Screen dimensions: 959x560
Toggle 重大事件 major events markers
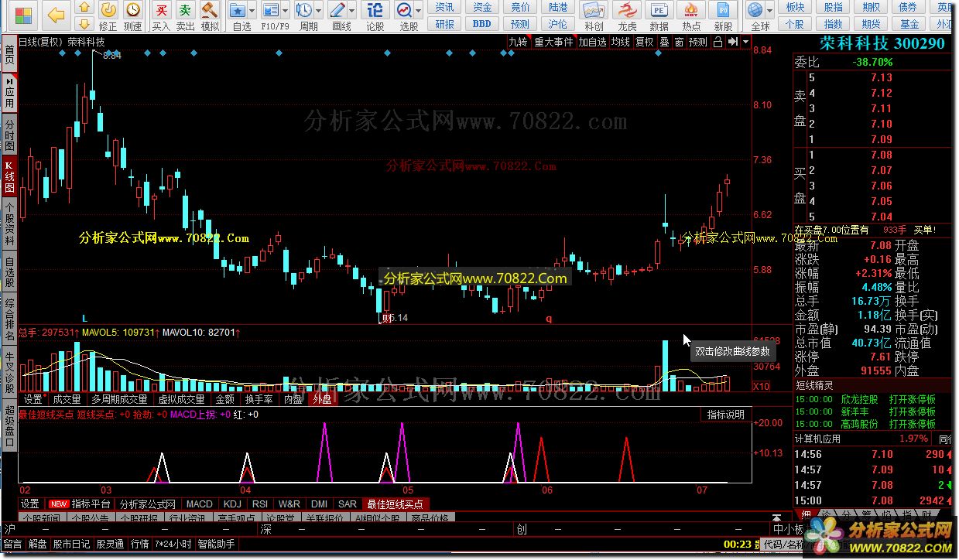pyautogui.click(x=553, y=42)
